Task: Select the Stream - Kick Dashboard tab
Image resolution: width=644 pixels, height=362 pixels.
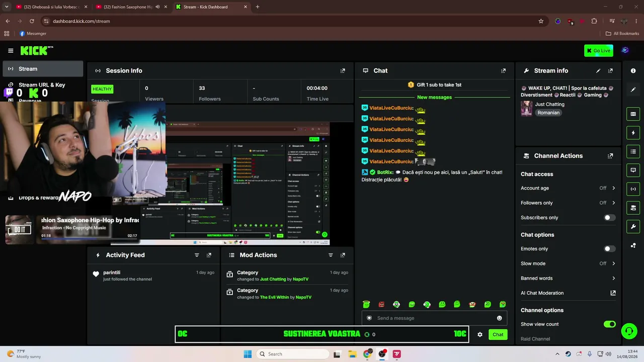Action: pos(211,7)
